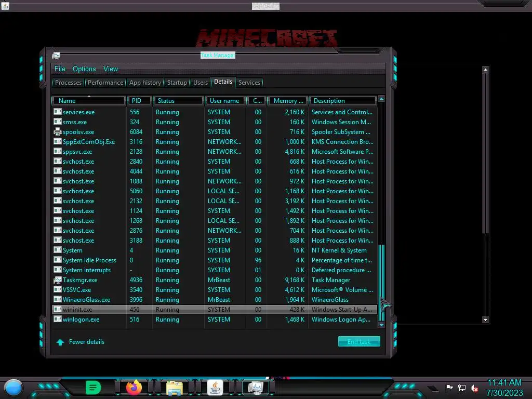Select svchost.exe row with PID 2840
The image size is (532, 399).
(215, 162)
